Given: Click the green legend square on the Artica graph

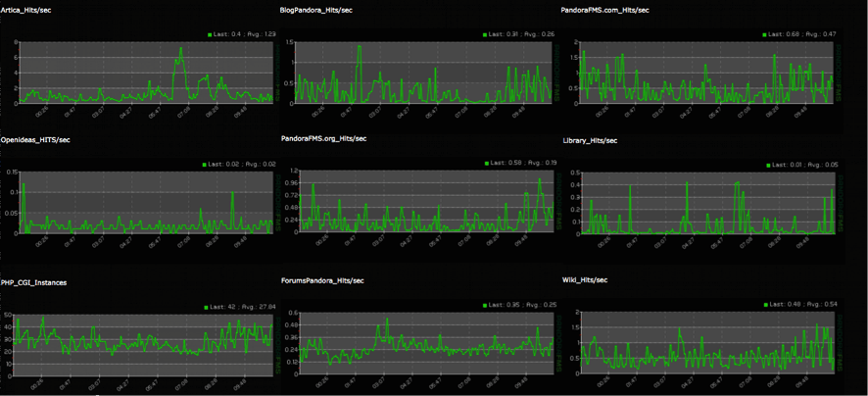Looking at the screenshot, I should [x=210, y=34].
